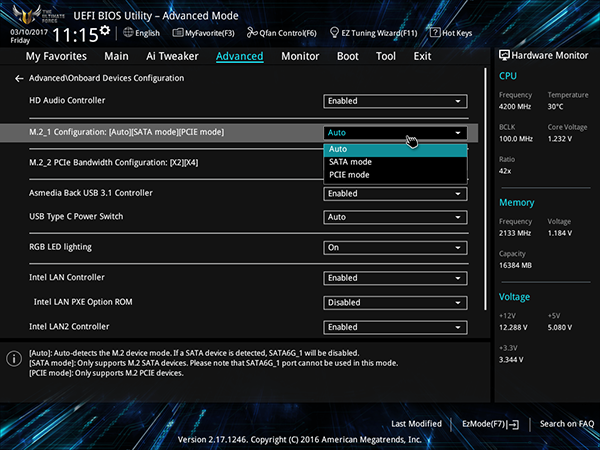The width and height of the screenshot is (600, 450).
Task: Click Last Modified button
Action: tap(416, 424)
